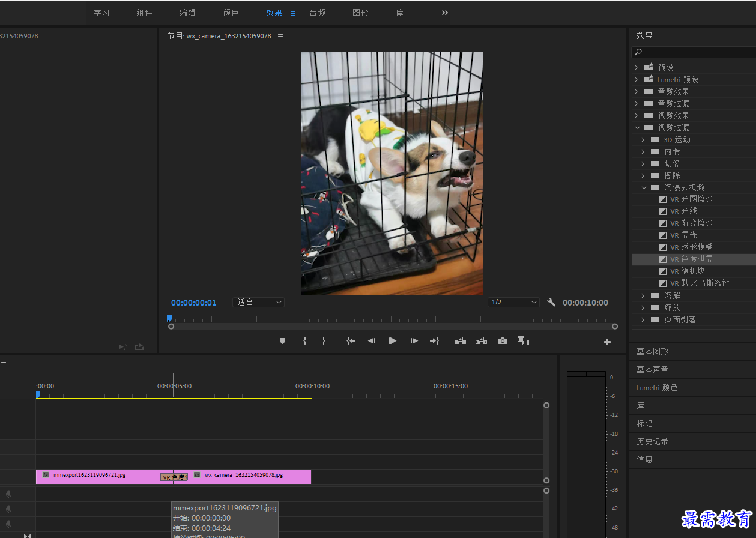
Task: Open the 信息 panel
Action: tap(644, 459)
